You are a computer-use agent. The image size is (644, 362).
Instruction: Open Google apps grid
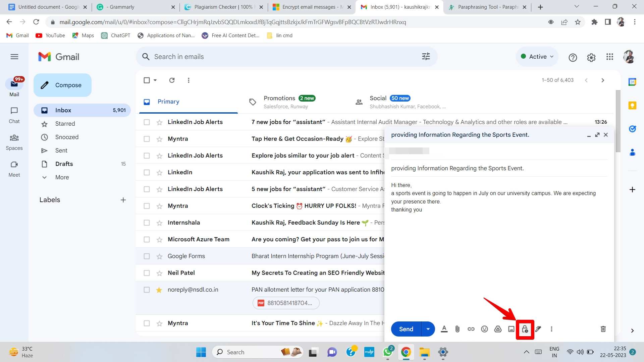pyautogui.click(x=610, y=57)
